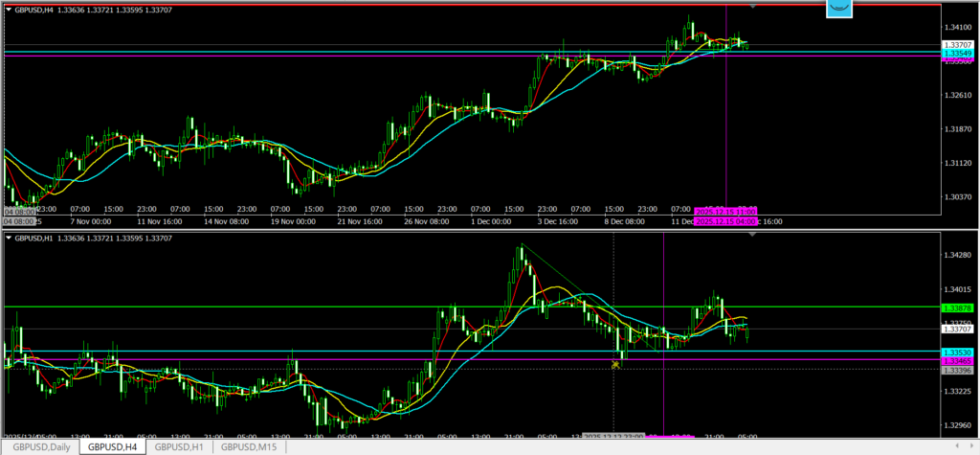Open the GBPUSD,H1 chart tab

click(x=180, y=446)
